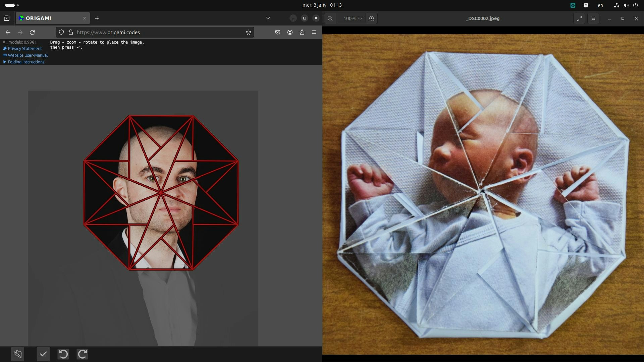Zoom out in the image viewer
The height and width of the screenshot is (362, 644).
(330, 18)
